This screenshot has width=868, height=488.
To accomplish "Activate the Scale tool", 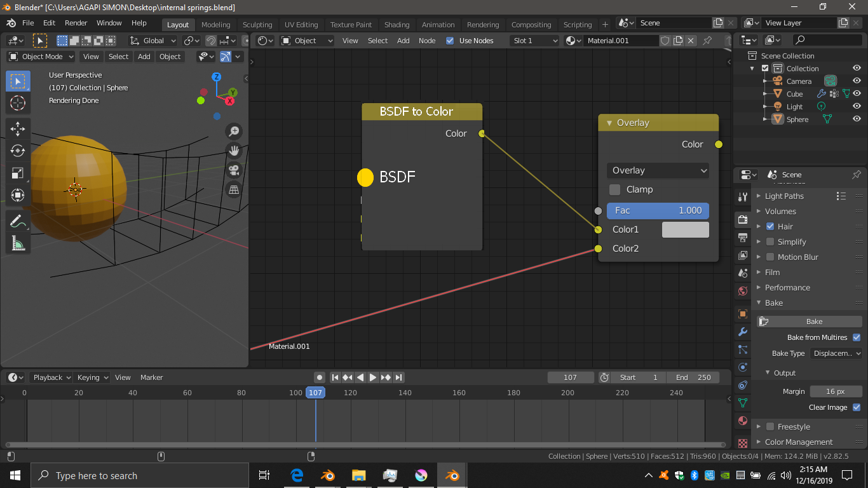I will (x=18, y=173).
